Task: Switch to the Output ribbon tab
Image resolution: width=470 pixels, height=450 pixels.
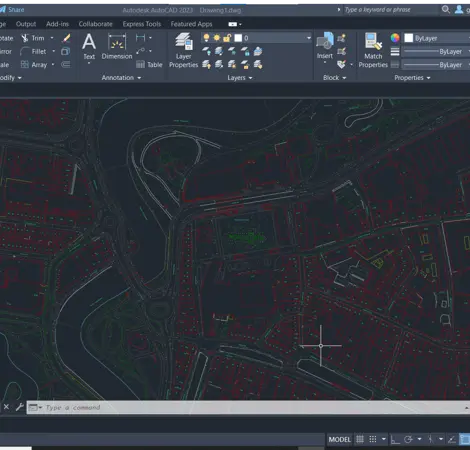Action: [x=26, y=24]
